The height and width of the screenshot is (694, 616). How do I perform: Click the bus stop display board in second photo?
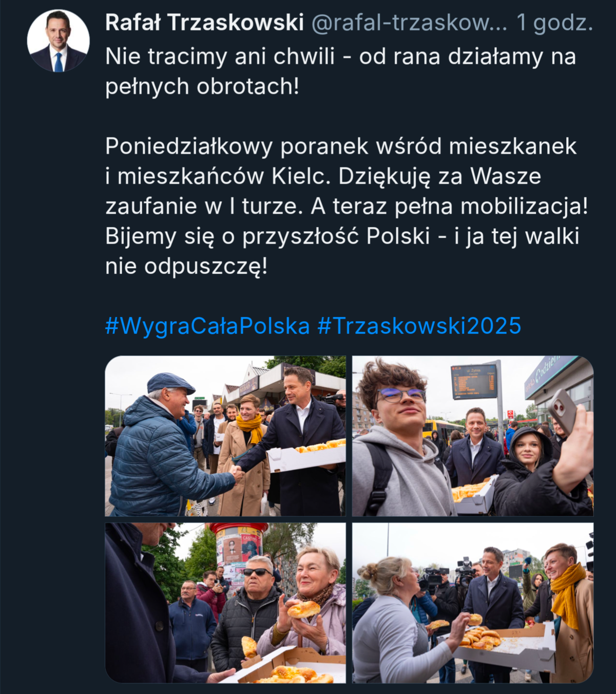474,382
